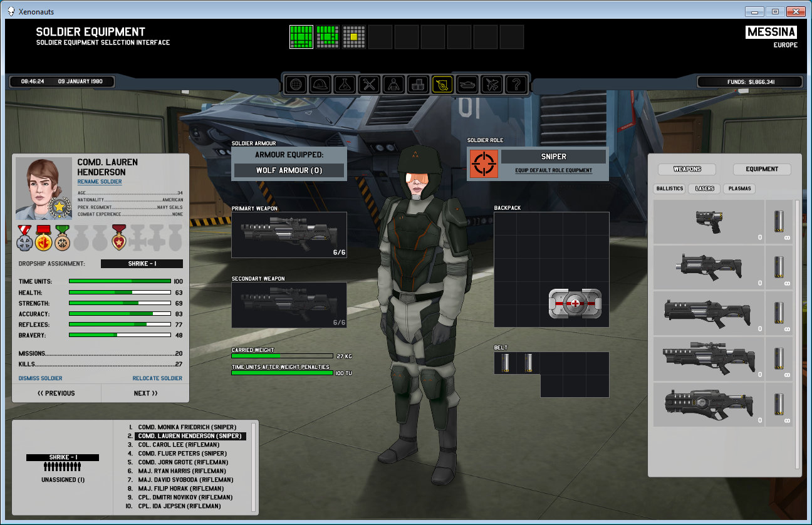
Task: Click the Time Units stat bar
Action: [x=120, y=281]
